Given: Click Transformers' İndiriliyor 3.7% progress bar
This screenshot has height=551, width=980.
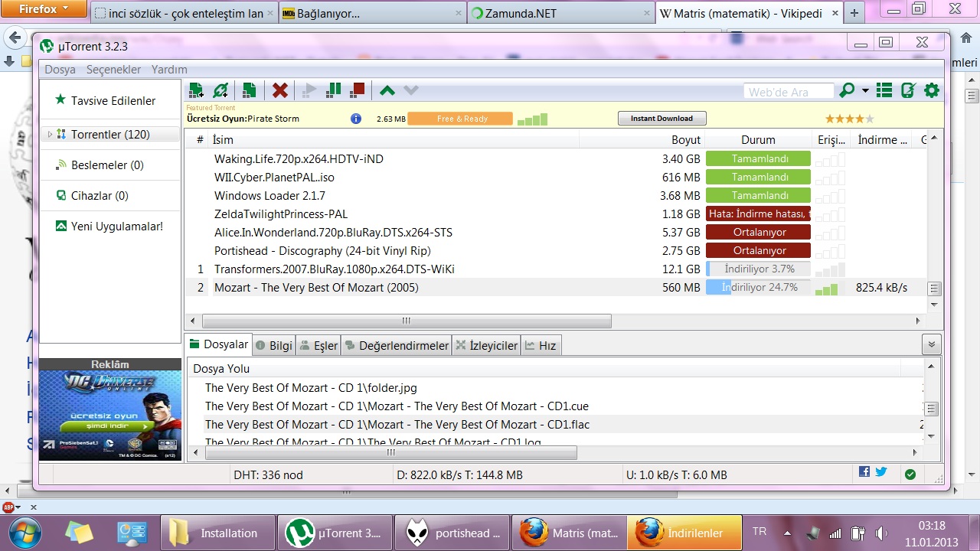Looking at the screenshot, I should [x=758, y=269].
